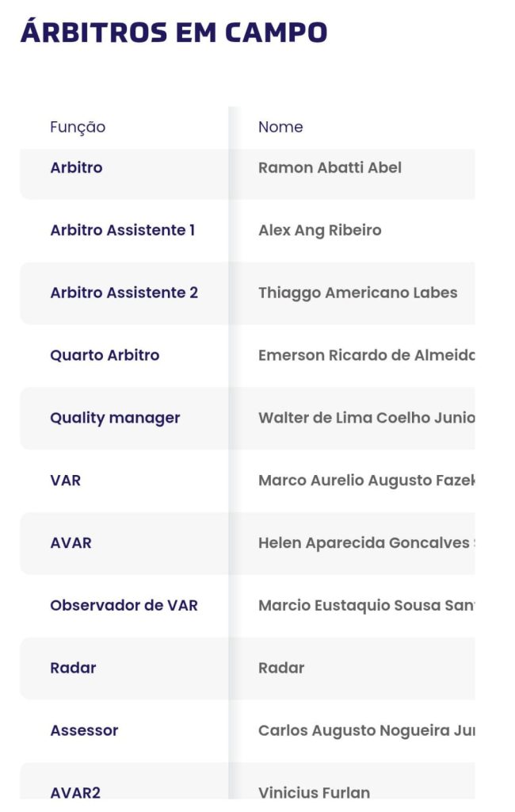Click the name Emerson Ricardo de Almeida

[x=366, y=355]
